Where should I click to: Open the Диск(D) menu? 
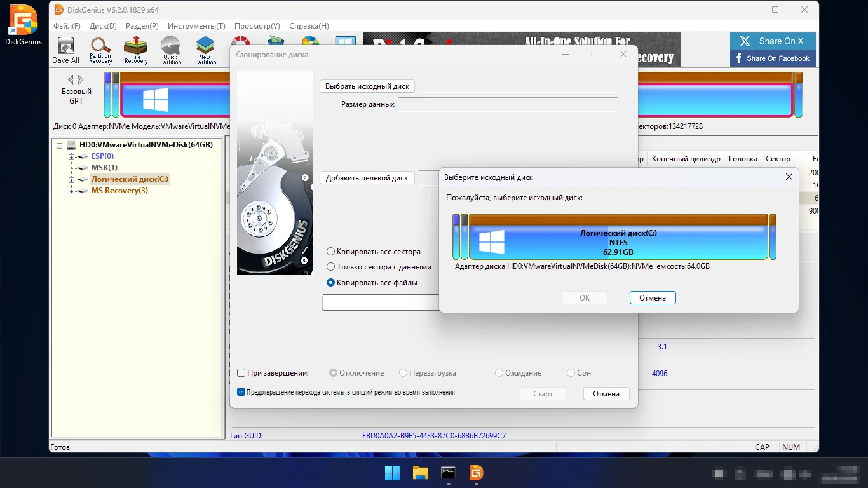(103, 26)
